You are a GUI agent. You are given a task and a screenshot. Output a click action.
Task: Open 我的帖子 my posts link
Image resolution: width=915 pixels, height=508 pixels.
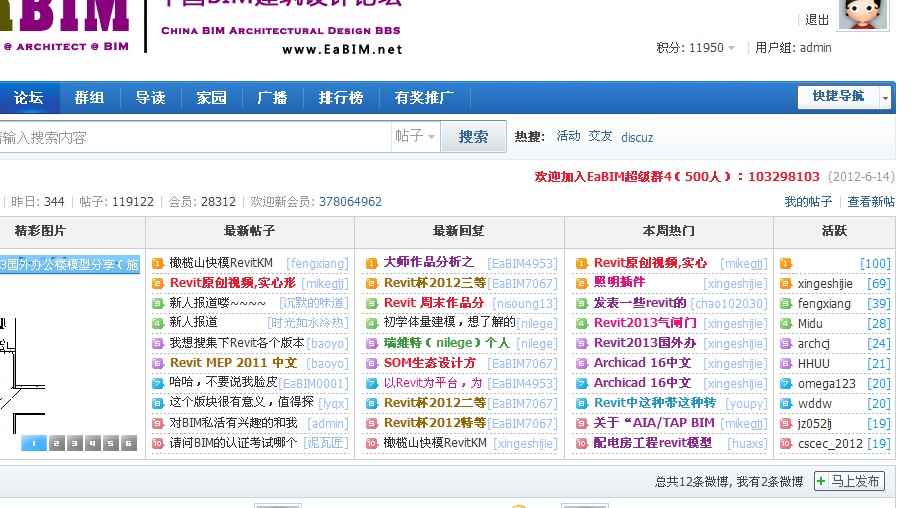[808, 202]
